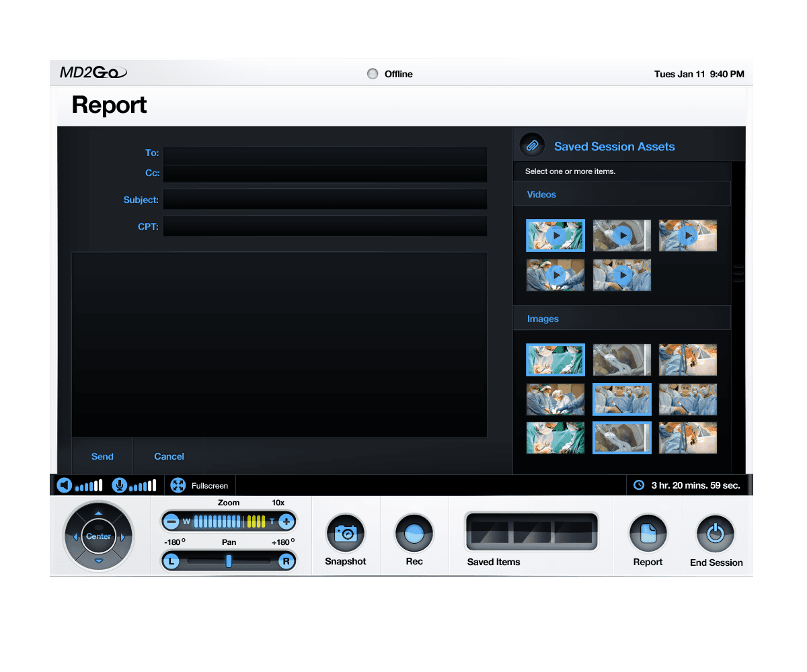807x672 pixels.
Task: Select the second video in second row
Action: pyautogui.click(x=622, y=276)
